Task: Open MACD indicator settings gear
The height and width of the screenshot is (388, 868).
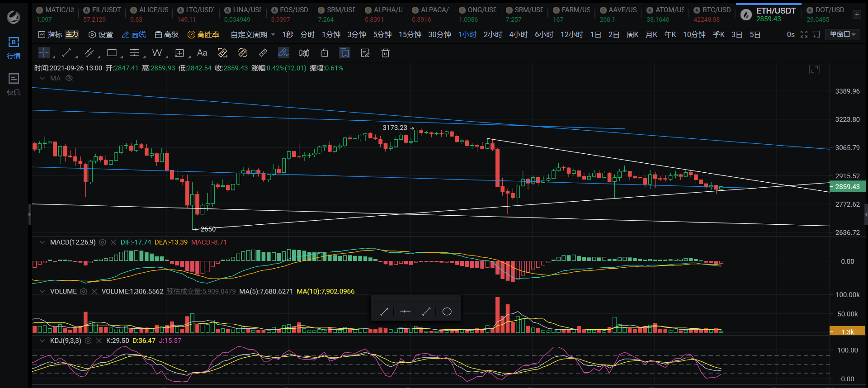Action: point(103,242)
